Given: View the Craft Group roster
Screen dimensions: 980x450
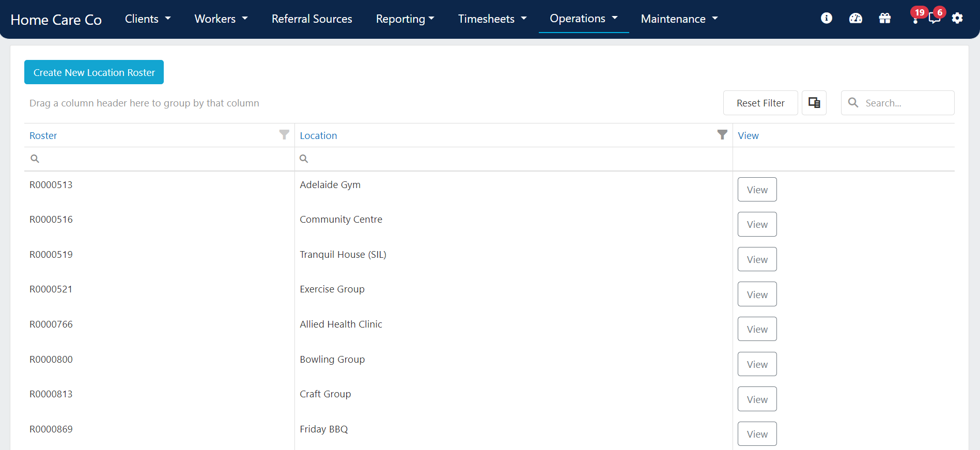Looking at the screenshot, I should click(757, 399).
